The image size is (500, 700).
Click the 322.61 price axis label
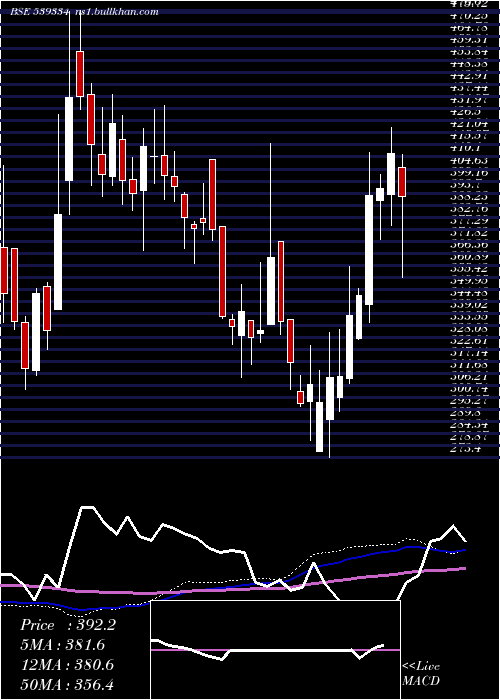469,341
